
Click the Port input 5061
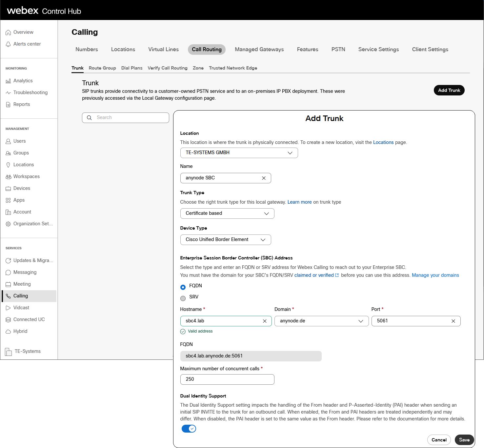coord(416,321)
